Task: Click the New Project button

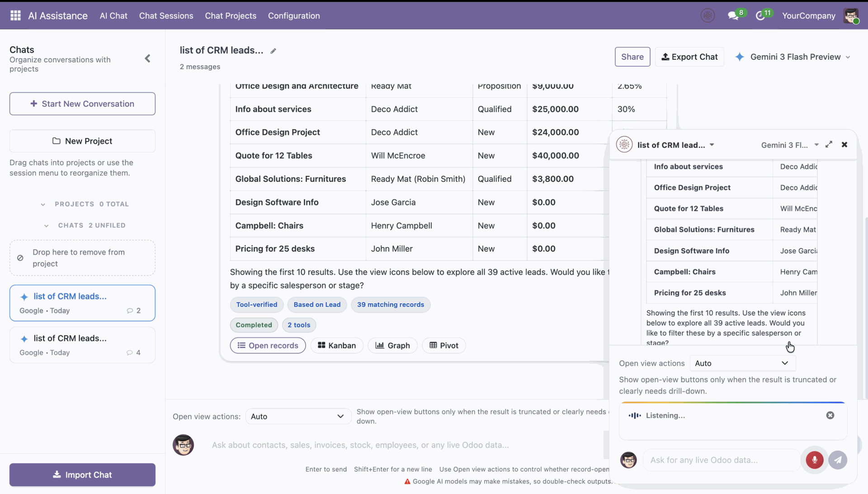Action: click(82, 141)
